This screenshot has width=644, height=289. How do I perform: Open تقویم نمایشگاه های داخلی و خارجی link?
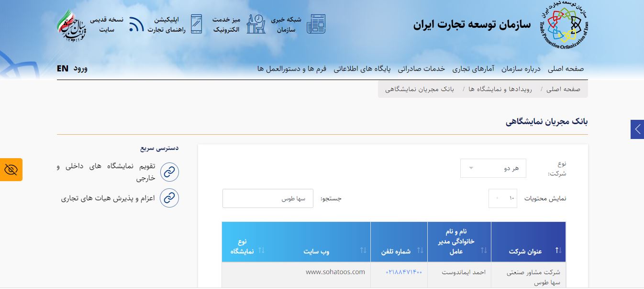(x=106, y=172)
